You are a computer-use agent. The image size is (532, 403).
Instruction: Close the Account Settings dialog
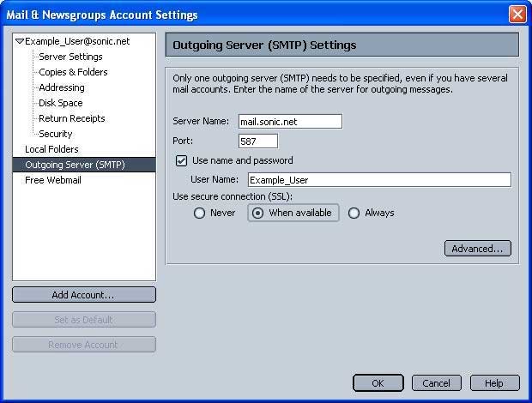point(517,15)
